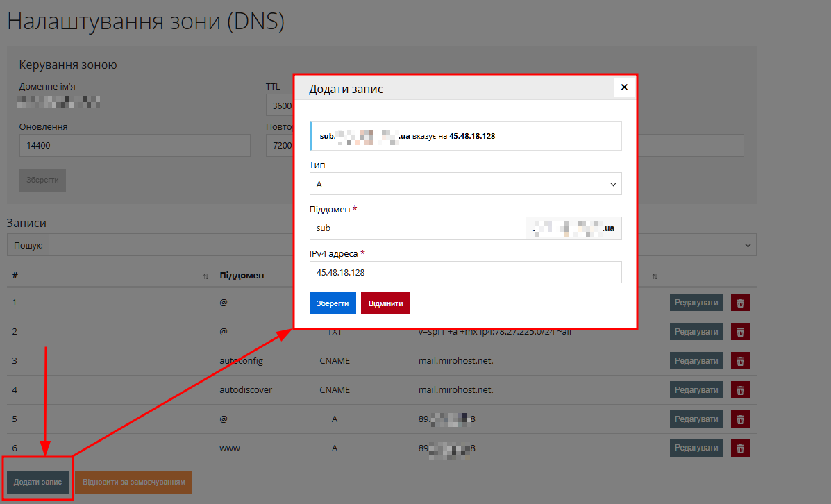Click Відмінити to cancel the record
Viewport: 831px width, 504px height.
coord(385,303)
